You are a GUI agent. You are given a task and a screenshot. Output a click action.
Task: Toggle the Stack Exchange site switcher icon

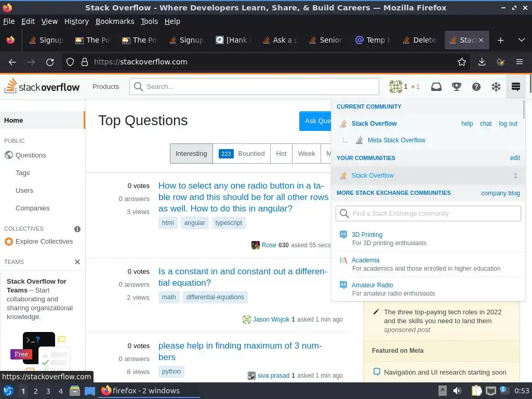516,87
